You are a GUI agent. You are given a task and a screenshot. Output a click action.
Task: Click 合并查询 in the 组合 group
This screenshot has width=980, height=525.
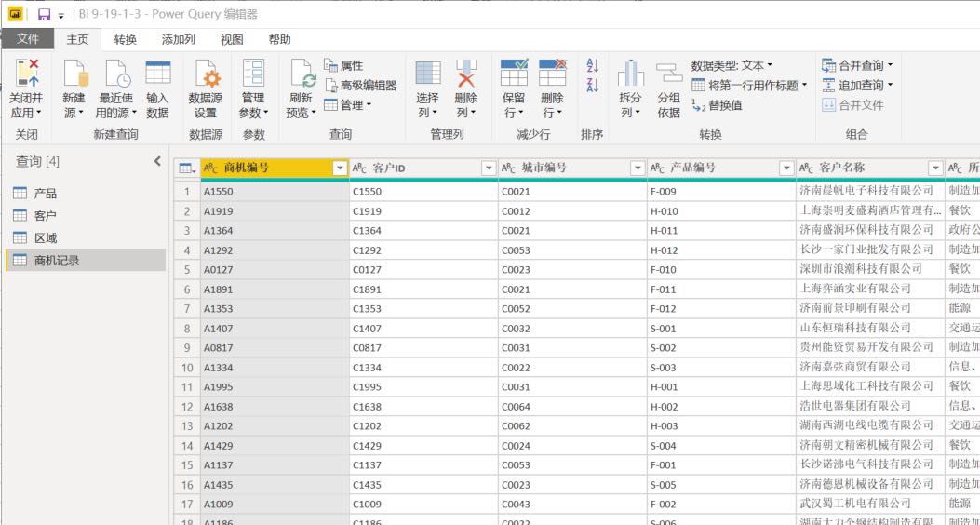pos(857,65)
